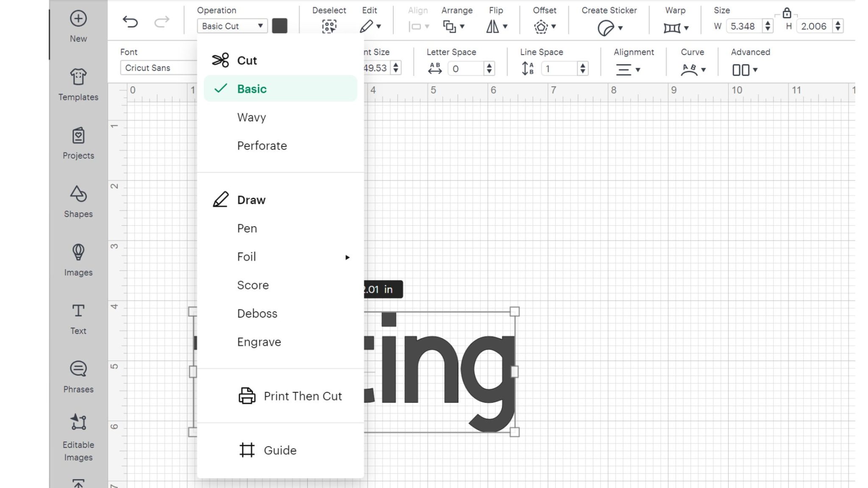Select the Perforate cut style
The image size is (868, 488).
tap(262, 145)
